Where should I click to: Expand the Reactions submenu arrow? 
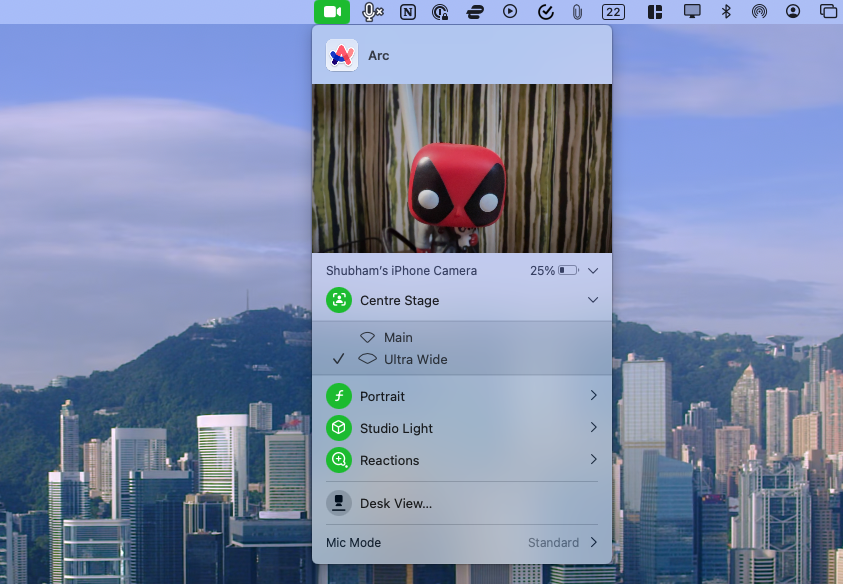tap(594, 460)
